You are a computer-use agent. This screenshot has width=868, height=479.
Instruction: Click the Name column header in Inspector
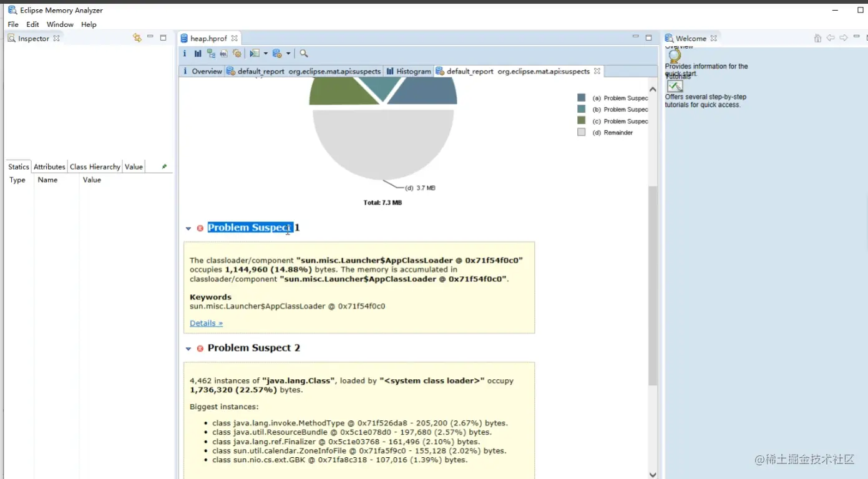tap(47, 180)
